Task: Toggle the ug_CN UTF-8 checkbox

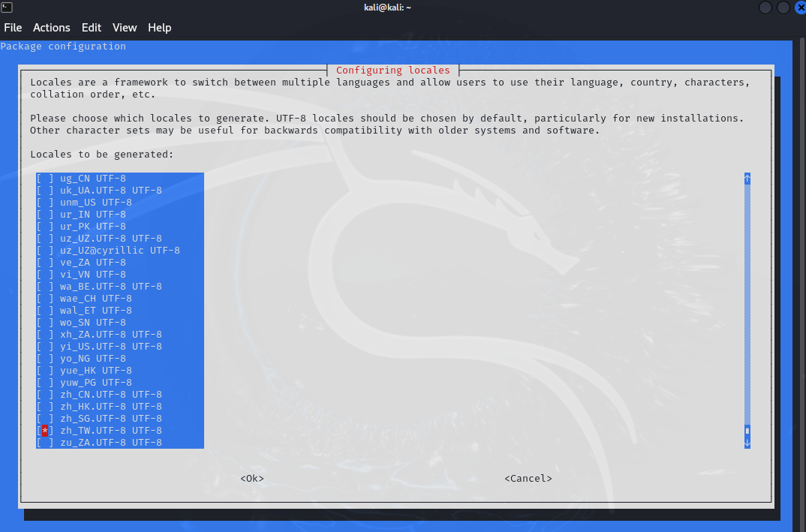Action: click(x=45, y=179)
